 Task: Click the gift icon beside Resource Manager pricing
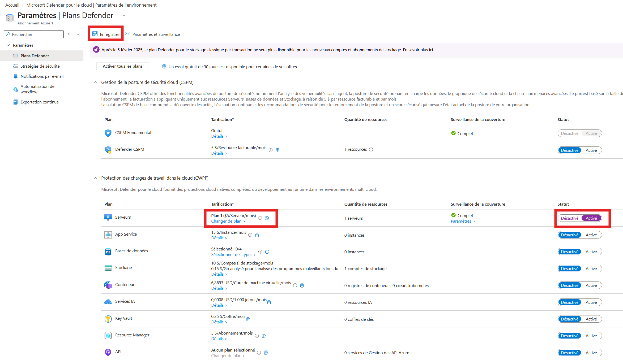(x=264, y=336)
